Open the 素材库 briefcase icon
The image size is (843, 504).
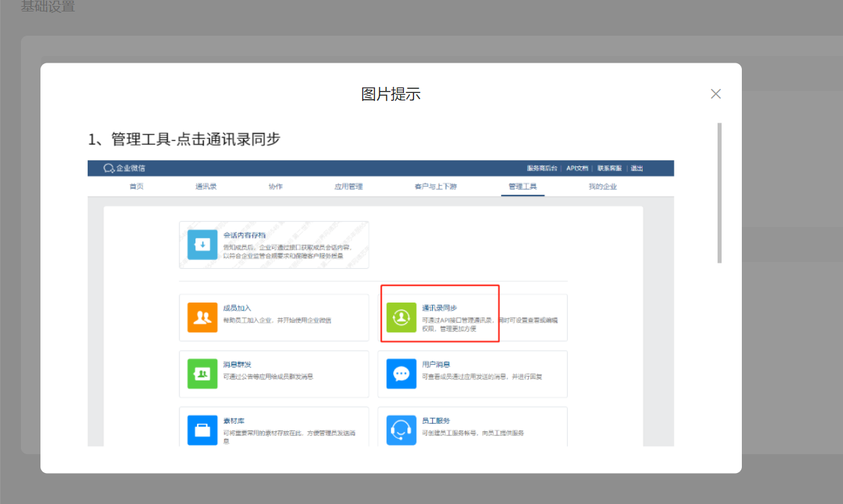coord(202,430)
